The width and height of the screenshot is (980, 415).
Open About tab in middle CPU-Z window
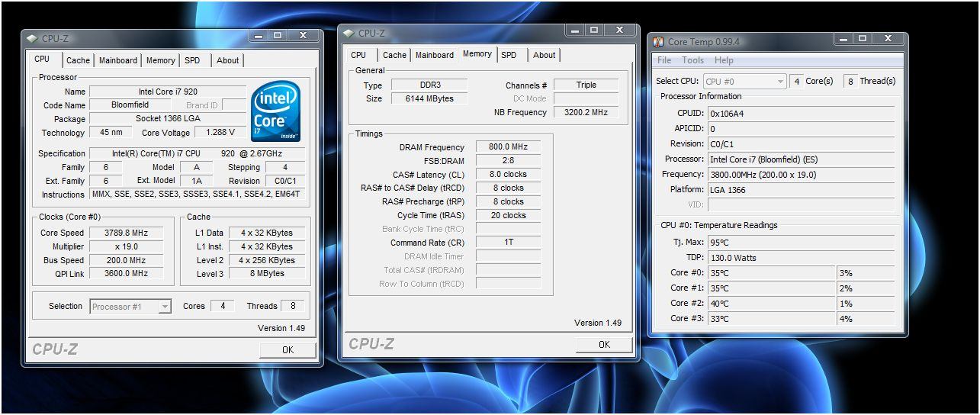point(544,55)
